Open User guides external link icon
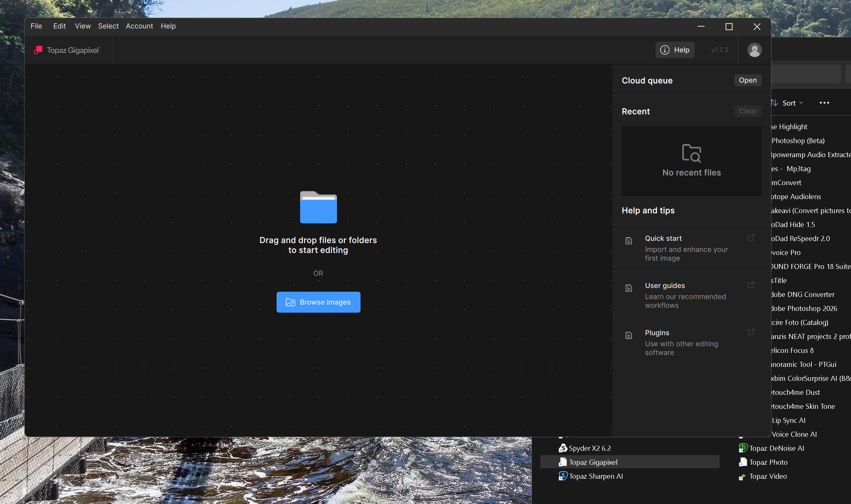851x504 pixels. click(751, 285)
